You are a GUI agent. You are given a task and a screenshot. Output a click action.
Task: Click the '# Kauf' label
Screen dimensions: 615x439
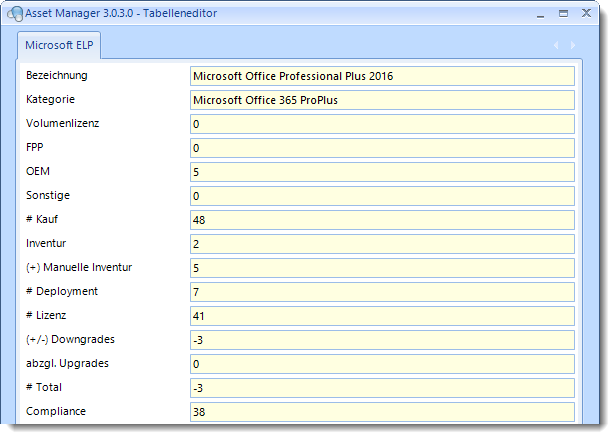point(42,219)
